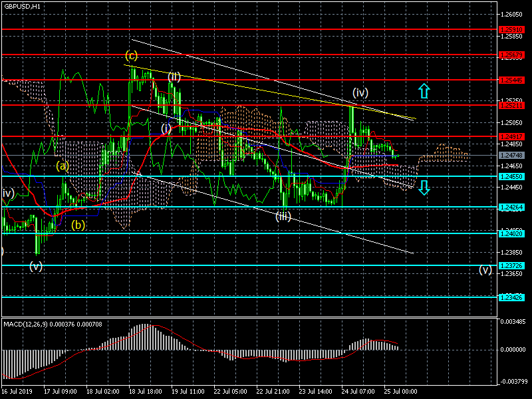Click the 1.23850 price axis value
532x399 pixels.
coord(511,253)
